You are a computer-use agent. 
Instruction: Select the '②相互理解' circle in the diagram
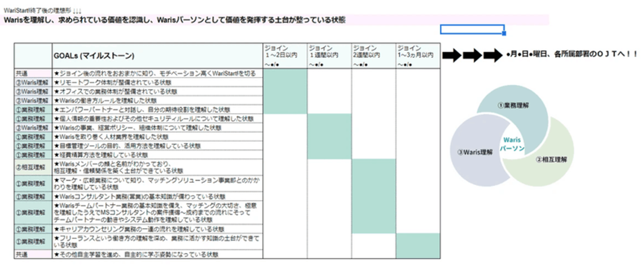point(552,159)
